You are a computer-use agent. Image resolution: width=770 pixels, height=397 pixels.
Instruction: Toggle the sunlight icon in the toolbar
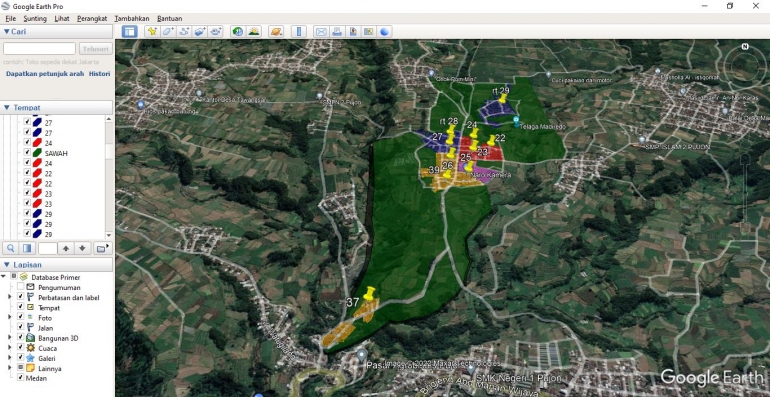click(x=253, y=32)
